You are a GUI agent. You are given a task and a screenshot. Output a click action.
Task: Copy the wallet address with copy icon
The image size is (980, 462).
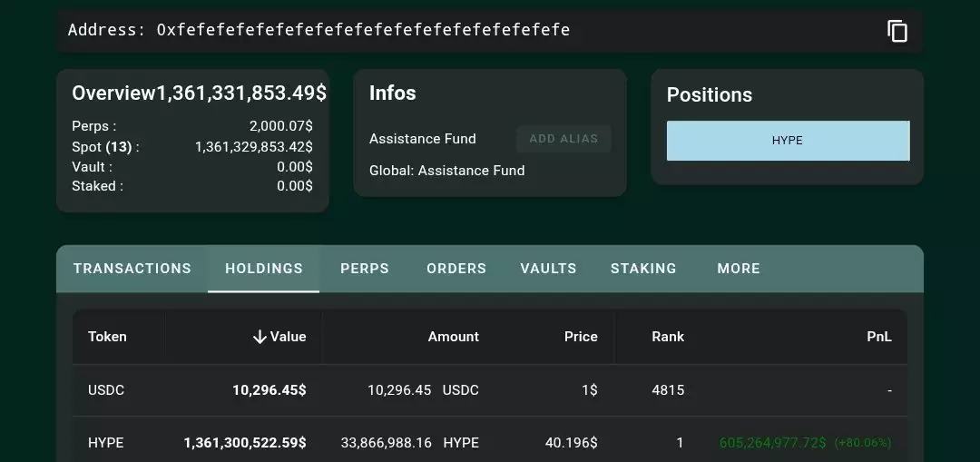(897, 31)
